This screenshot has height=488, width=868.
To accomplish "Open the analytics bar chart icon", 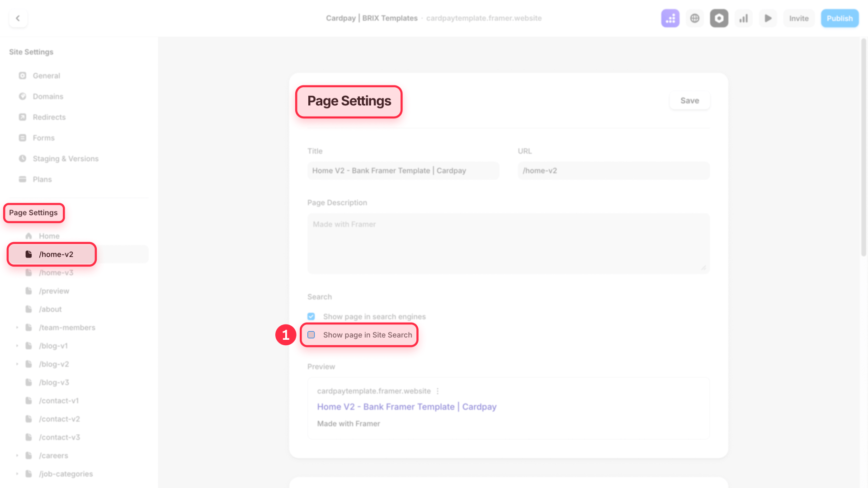I will pyautogui.click(x=744, y=18).
